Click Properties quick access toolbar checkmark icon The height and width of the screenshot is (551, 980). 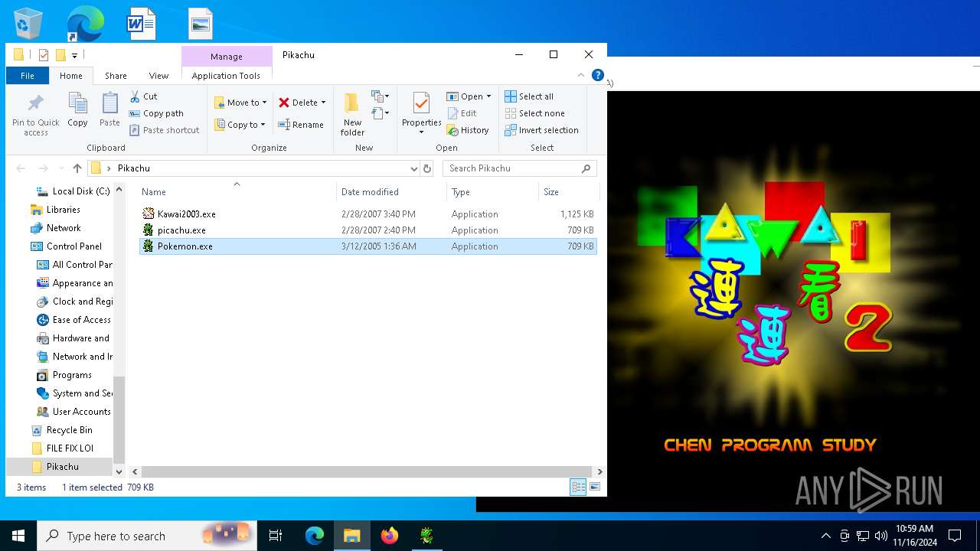pos(44,55)
